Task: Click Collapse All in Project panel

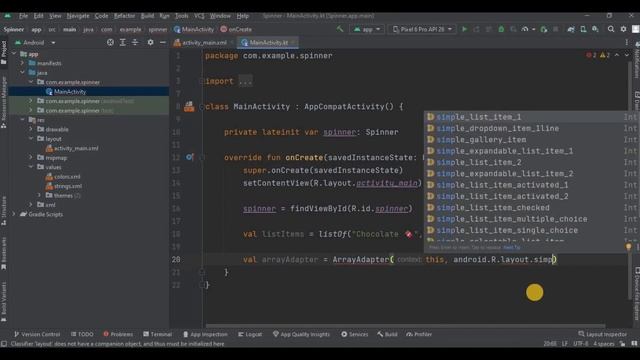Action: click(135, 42)
